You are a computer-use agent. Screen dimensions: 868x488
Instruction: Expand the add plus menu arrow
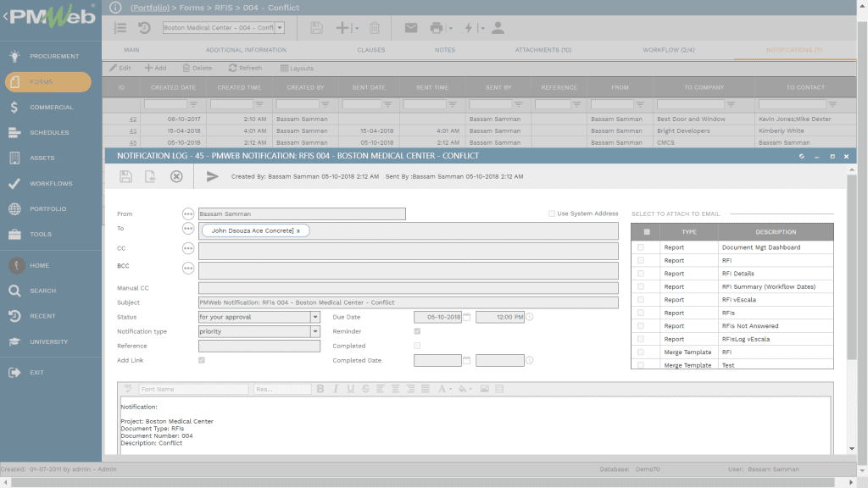357,28
